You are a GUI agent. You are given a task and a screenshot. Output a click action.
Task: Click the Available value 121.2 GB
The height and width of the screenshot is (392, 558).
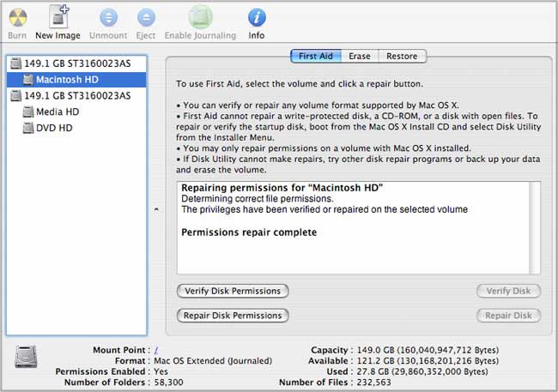point(428,361)
